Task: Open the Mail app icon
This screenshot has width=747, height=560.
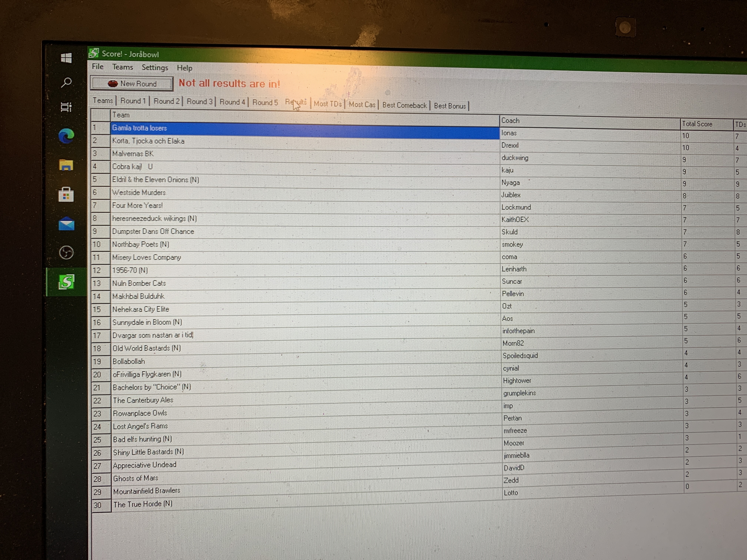Action: (x=66, y=224)
